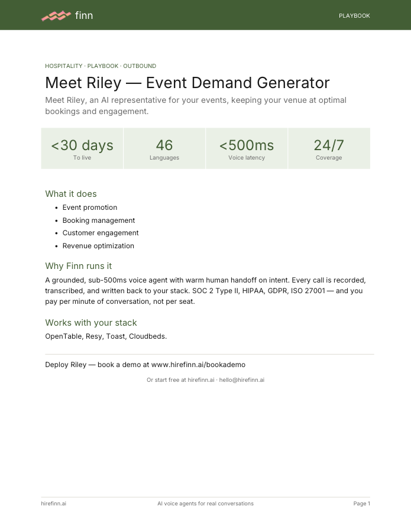Click the Page 1 footer indicator

pyautogui.click(x=362, y=504)
